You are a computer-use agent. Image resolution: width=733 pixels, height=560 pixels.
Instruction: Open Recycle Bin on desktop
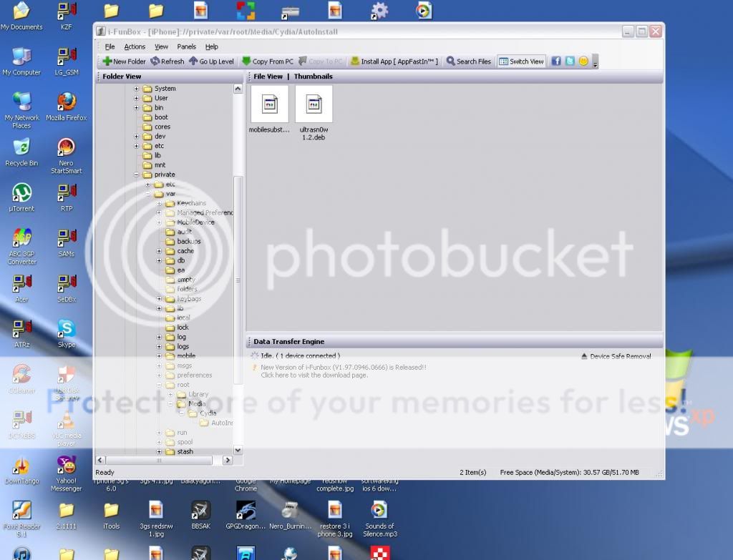pos(21,152)
